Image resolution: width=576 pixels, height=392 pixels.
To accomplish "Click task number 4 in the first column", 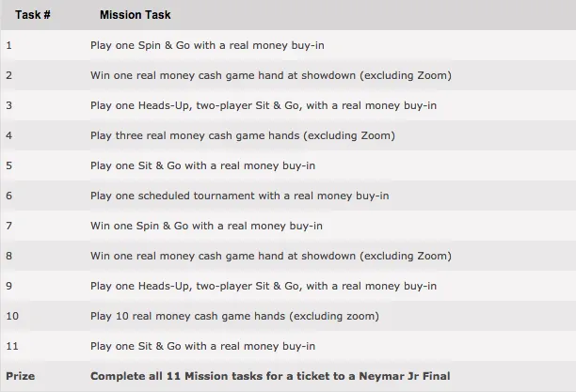I will coord(9,135).
